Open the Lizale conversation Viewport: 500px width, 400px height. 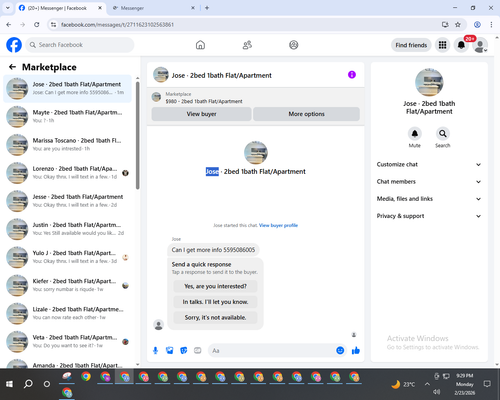(x=67, y=313)
